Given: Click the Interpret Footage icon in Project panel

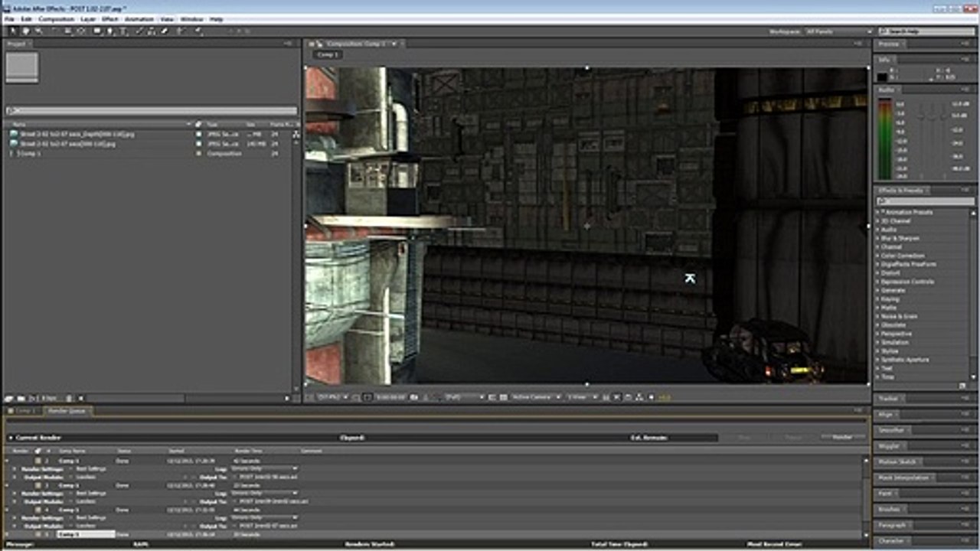Looking at the screenshot, I should [9, 398].
